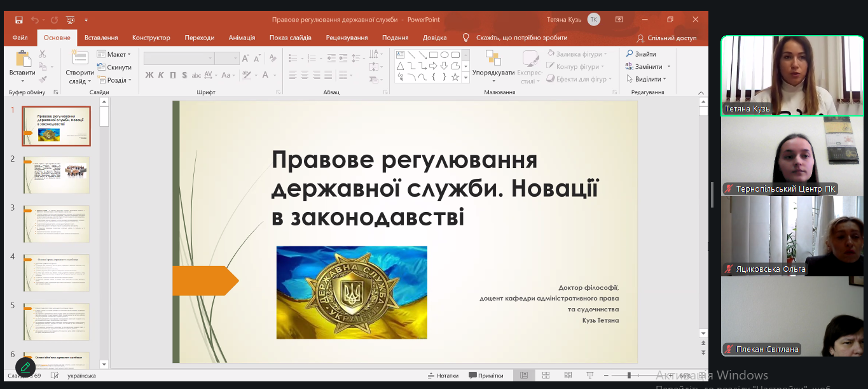
Task: Click the Fit slide to window icon
Action: pos(701,375)
